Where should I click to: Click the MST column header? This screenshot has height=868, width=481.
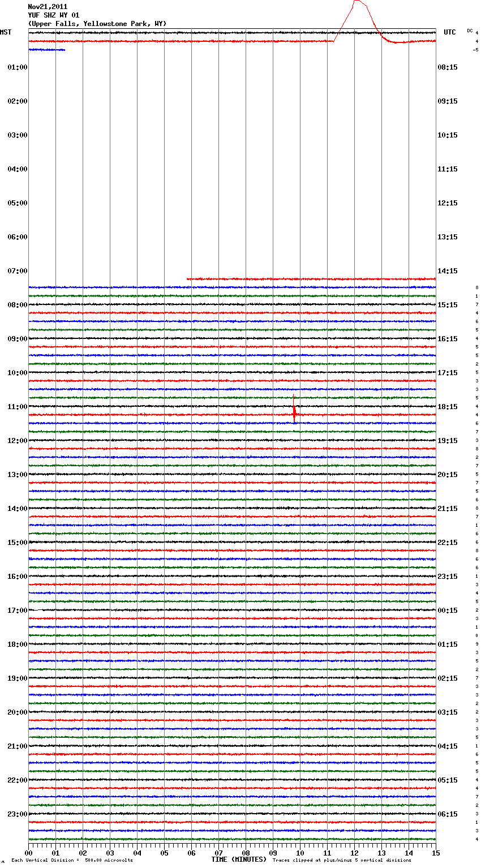(6, 32)
